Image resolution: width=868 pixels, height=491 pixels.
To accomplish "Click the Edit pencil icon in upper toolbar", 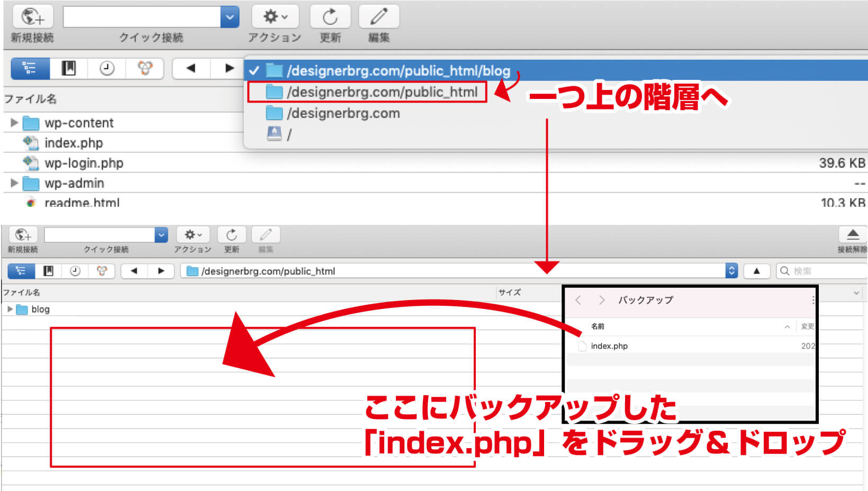I will coord(378,17).
